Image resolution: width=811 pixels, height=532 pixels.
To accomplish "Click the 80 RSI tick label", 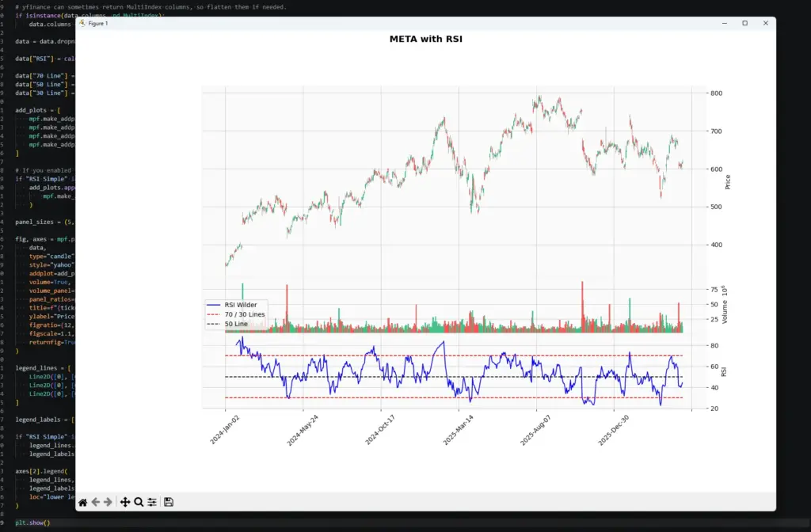I will (714, 346).
